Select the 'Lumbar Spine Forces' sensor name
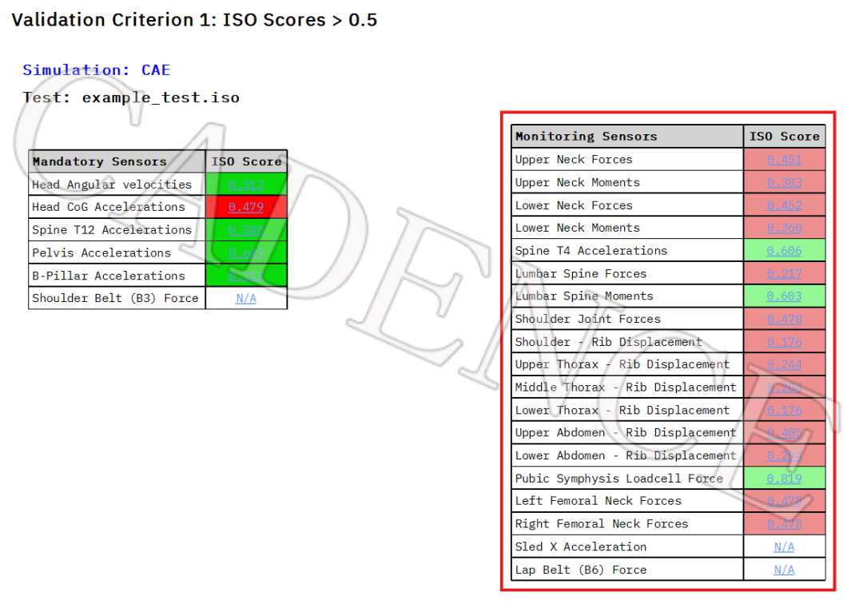Image resolution: width=863 pixels, height=616 pixels. click(581, 273)
